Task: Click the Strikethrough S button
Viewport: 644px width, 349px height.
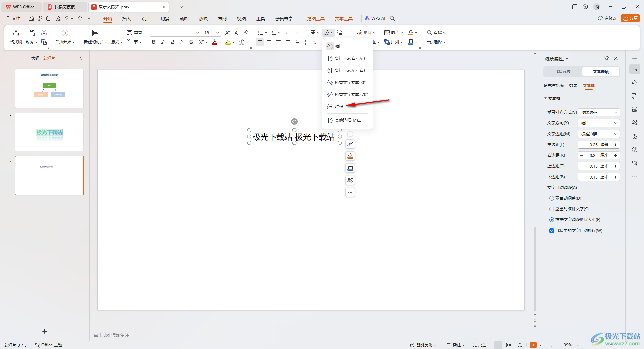Action: click(x=191, y=42)
